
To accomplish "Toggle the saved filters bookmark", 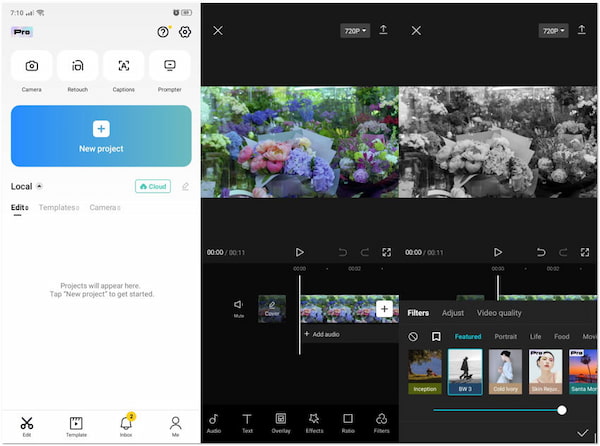I will coord(436,337).
